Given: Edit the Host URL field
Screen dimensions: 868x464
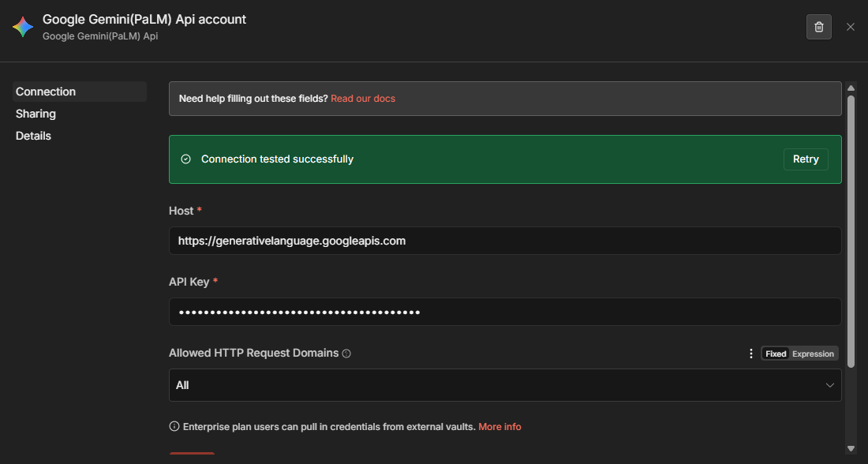Looking at the screenshot, I should (505, 241).
